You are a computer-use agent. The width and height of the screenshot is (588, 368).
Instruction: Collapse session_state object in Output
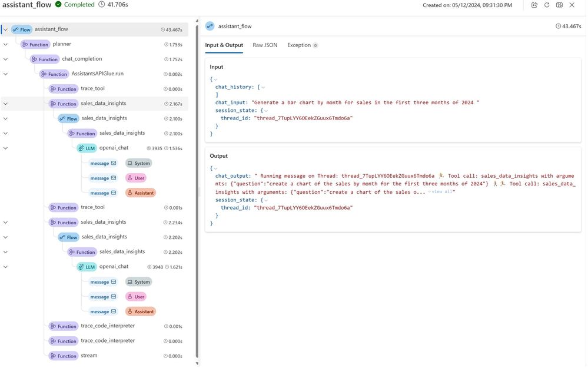point(266,200)
